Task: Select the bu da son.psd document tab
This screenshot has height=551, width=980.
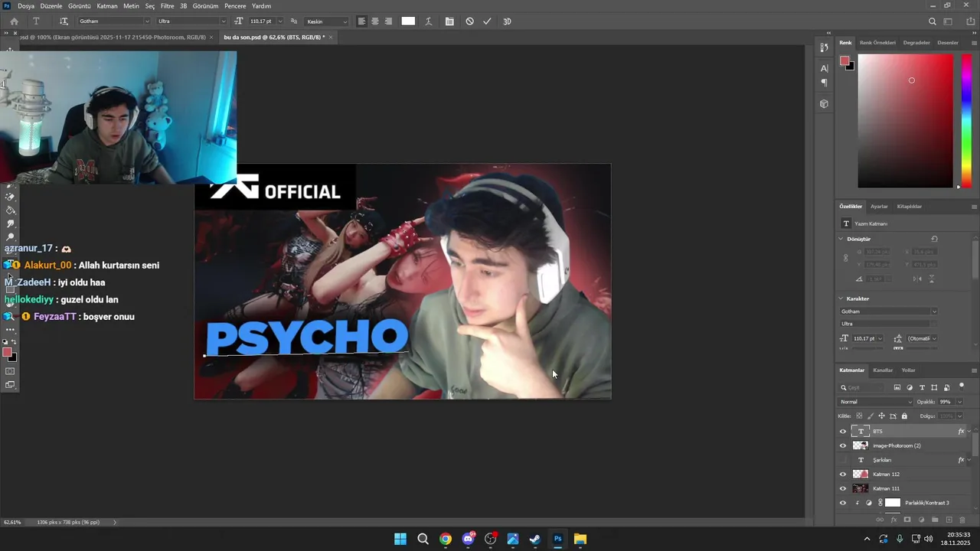Action: point(273,37)
